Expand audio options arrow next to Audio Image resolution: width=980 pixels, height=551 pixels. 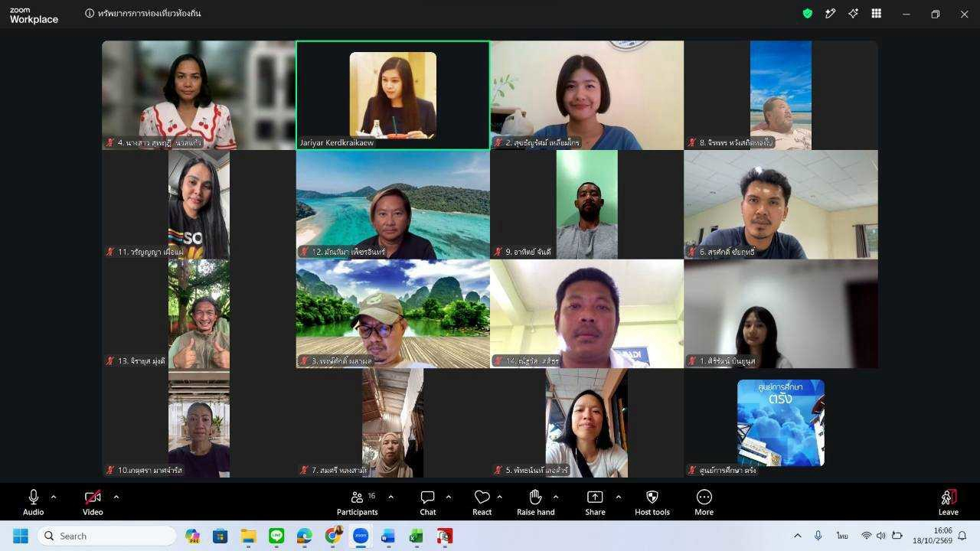(x=53, y=497)
